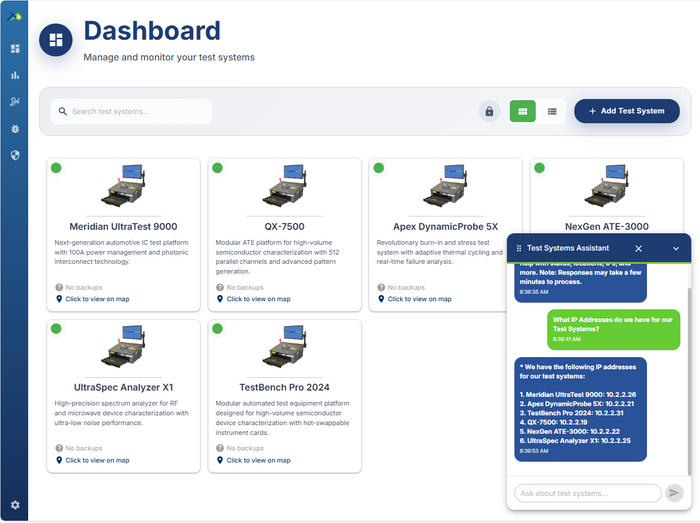View UltraSpec Analyzer X1 on map
The image size is (700, 523).
click(97, 460)
